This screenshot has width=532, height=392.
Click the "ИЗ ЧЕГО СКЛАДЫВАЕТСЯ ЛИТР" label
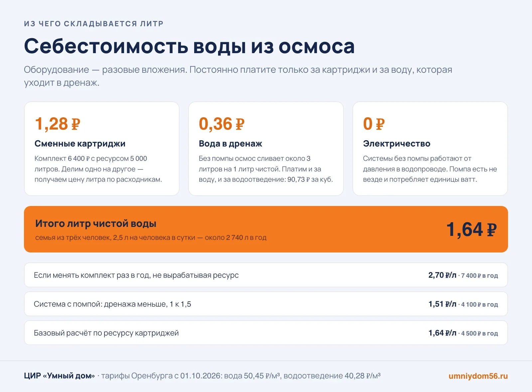pyautogui.click(x=94, y=24)
